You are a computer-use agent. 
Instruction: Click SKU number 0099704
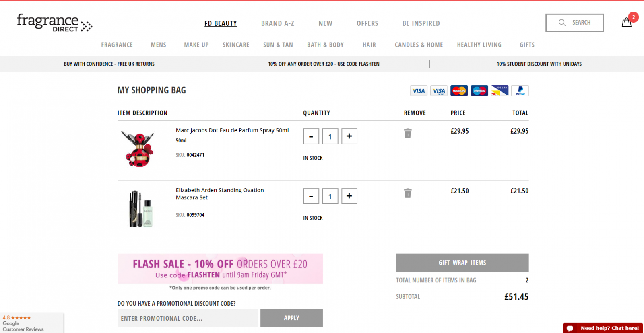(x=195, y=215)
